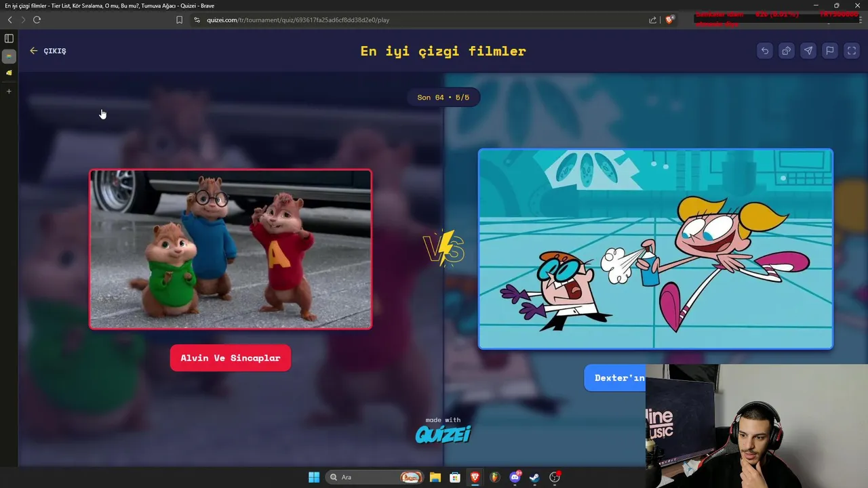Screen dimensions: 868x488
Task: Select the Alvin and Chipmunks image
Action: click(231, 249)
